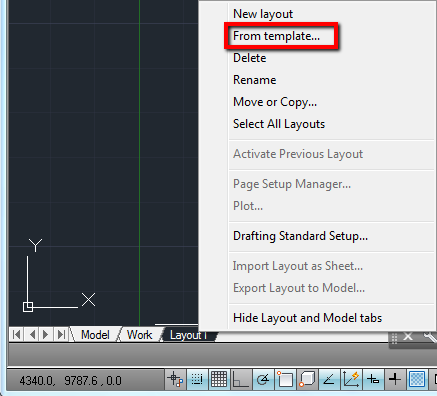Choose New layout from context menu
The width and height of the screenshot is (437, 396).
263,14
